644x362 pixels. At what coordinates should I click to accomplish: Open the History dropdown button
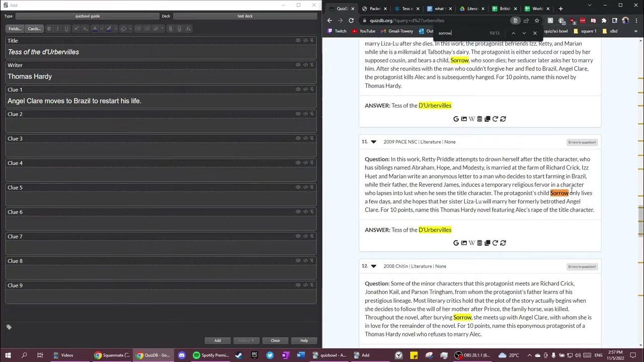(x=247, y=340)
